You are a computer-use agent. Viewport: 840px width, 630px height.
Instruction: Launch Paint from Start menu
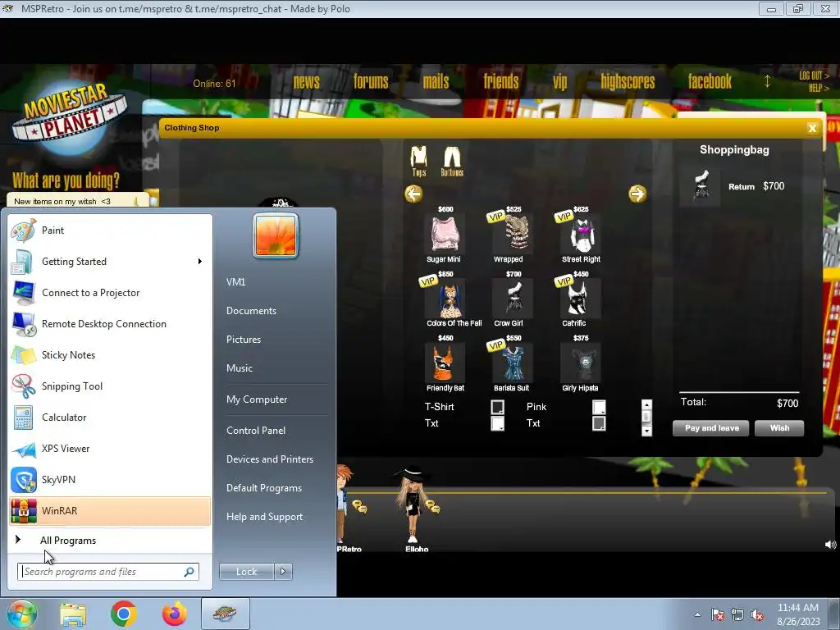coord(111,231)
